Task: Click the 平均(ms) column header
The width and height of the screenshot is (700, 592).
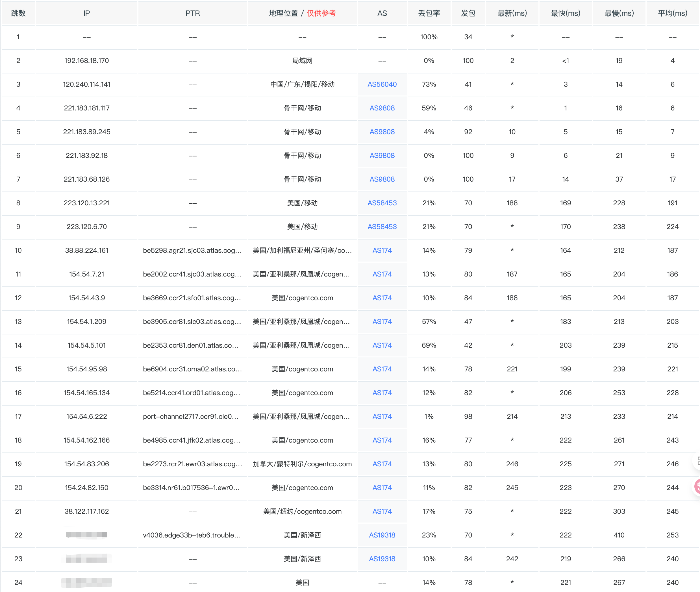Action: 672,14
